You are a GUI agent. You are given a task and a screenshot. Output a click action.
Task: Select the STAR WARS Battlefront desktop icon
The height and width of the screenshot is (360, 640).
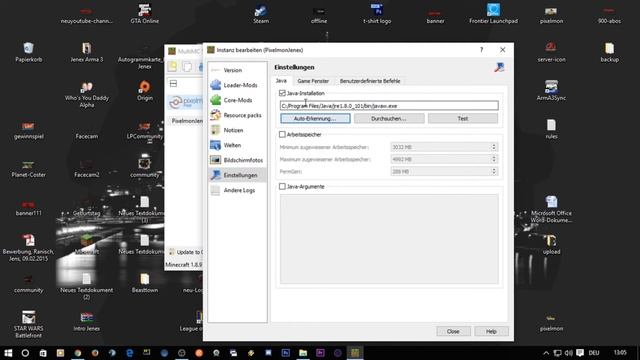pos(29,324)
